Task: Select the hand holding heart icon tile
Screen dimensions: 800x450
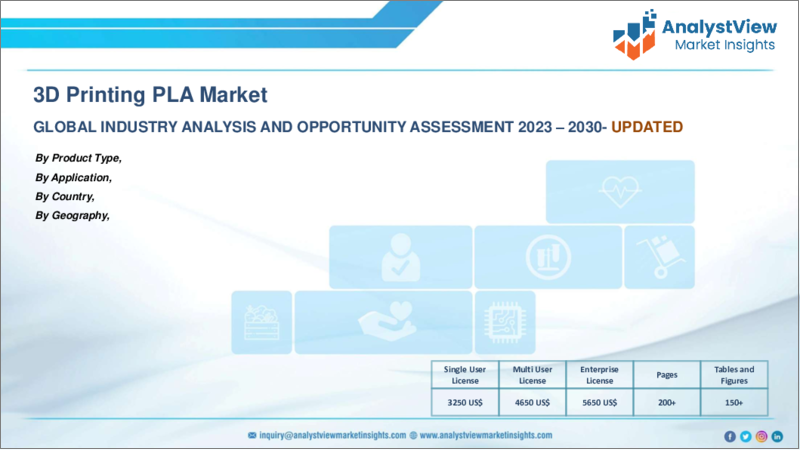Action: pos(383,322)
